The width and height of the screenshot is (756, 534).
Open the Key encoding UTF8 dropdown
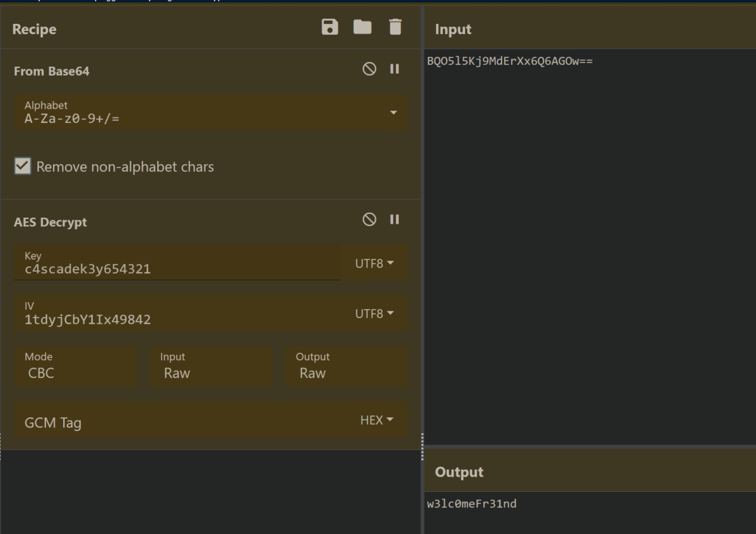(374, 263)
